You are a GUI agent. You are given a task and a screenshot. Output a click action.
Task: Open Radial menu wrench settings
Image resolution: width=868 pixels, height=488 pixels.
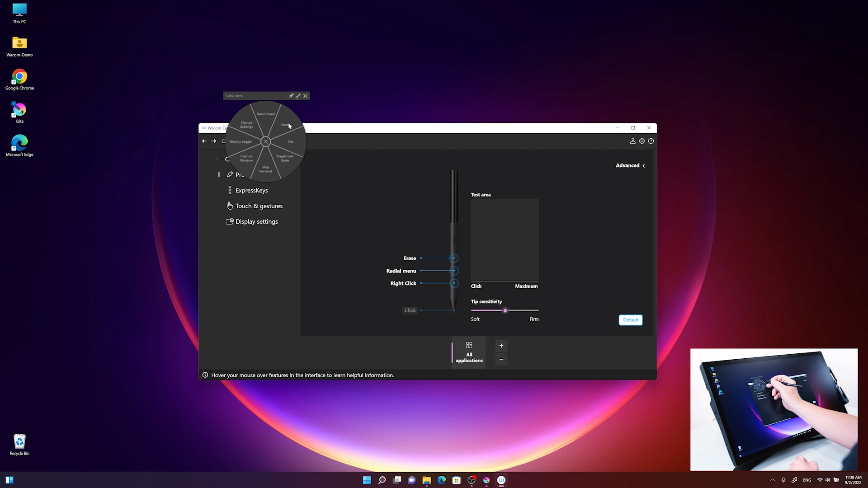[298, 96]
